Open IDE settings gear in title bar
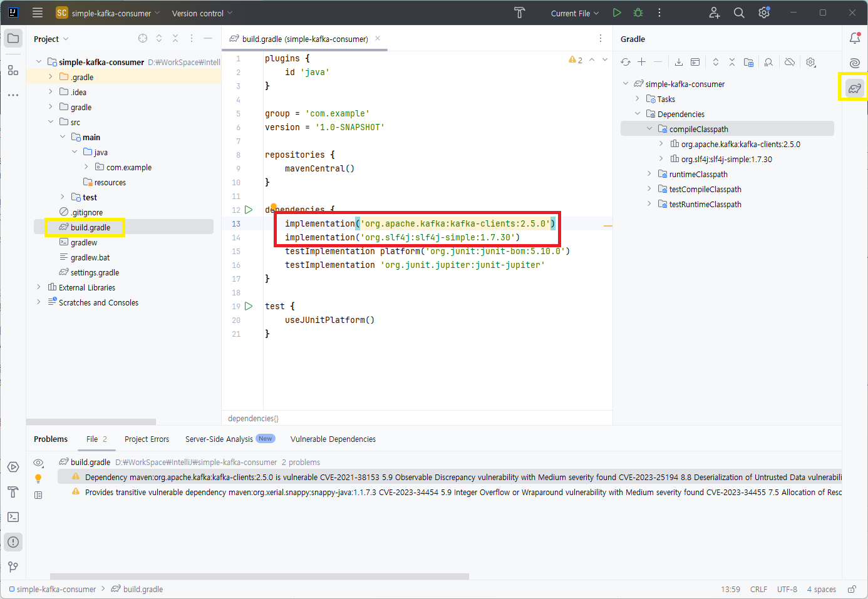868x599 pixels. pyautogui.click(x=764, y=13)
